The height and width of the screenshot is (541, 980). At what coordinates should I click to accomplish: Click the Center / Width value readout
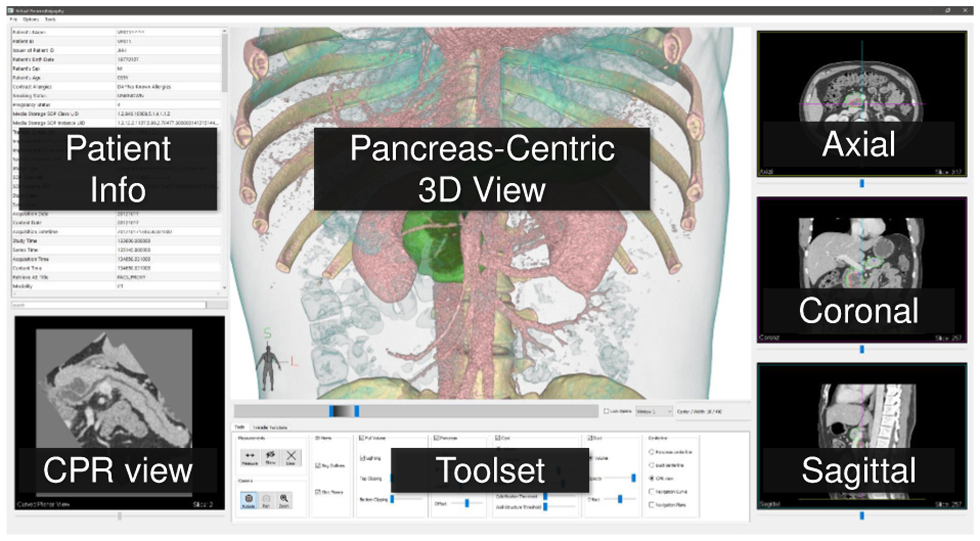pyautogui.click(x=700, y=411)
